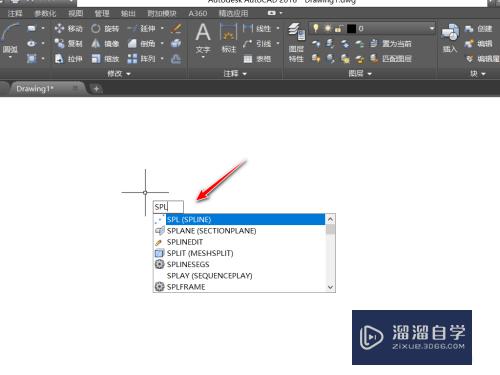
Task: Click into the SPL command input box
Action: tap(168, 207)
